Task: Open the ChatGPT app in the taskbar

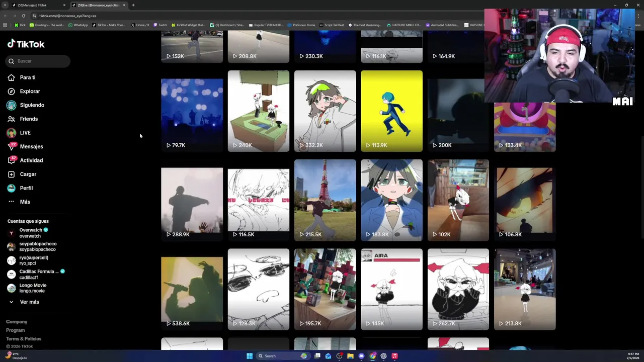Action: point(383,356)
